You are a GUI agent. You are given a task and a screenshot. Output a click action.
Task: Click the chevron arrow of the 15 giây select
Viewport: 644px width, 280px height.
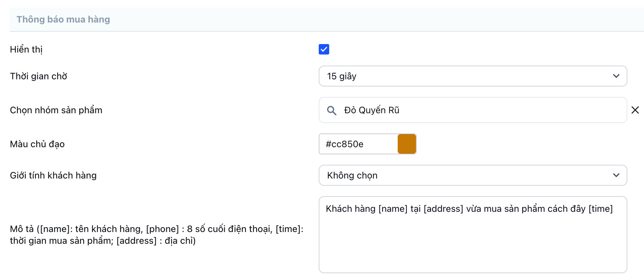pyautogui.click(x=616, y=76)
